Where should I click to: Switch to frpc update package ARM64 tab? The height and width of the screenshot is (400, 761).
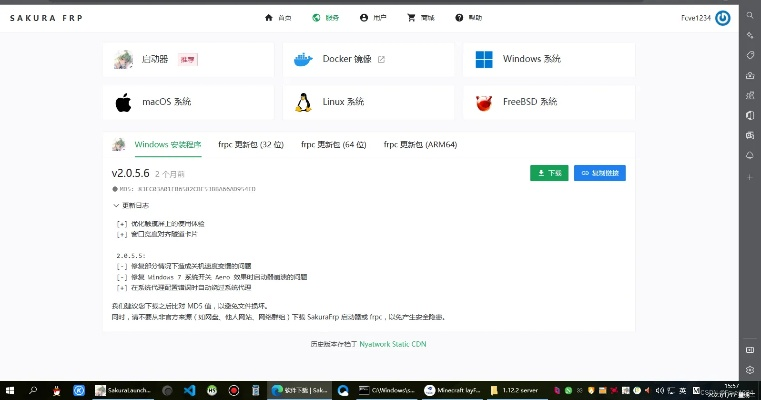pyautogui.click(x=420, y=145)
